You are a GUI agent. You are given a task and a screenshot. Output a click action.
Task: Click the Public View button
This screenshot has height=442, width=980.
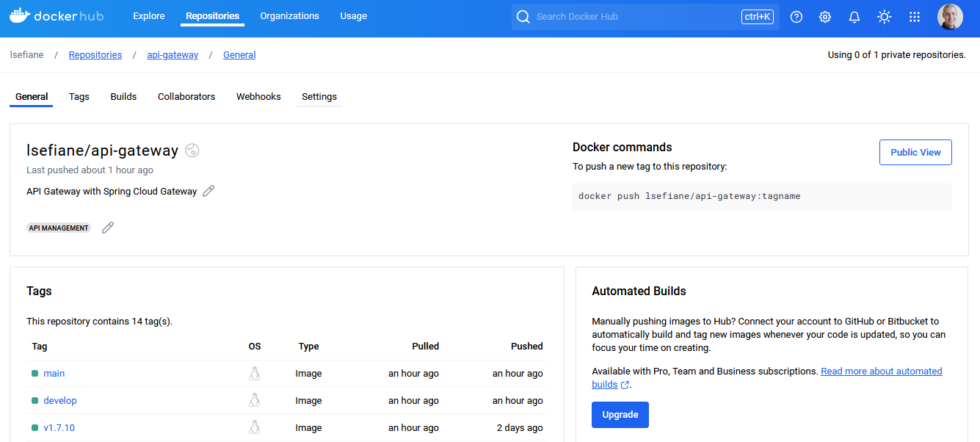915,153
